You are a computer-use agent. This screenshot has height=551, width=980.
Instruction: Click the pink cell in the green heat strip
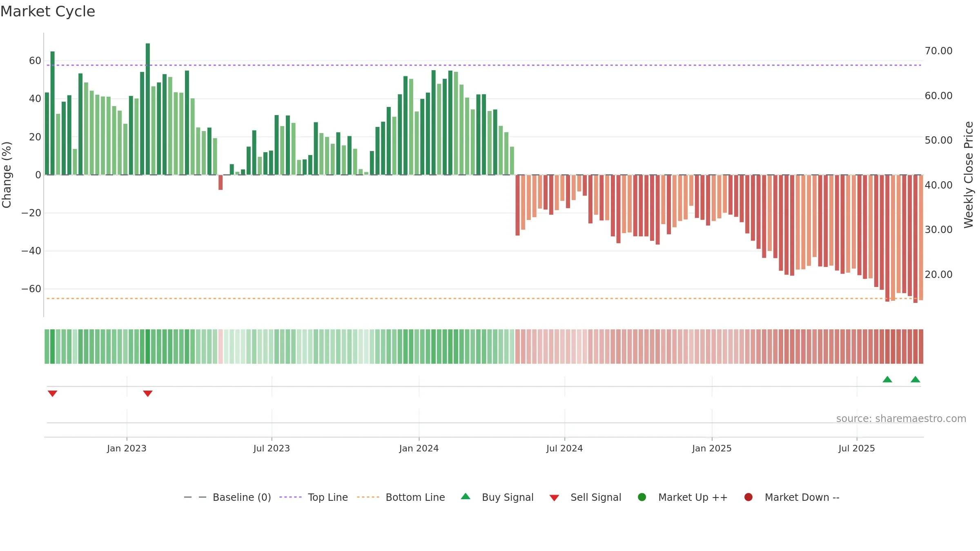tap(220, 347)
